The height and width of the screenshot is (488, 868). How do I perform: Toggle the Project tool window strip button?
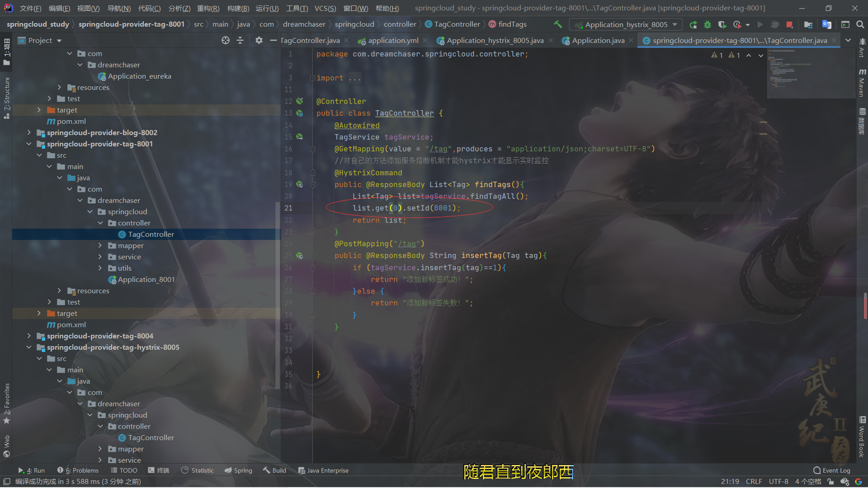(x=6, y=52)
